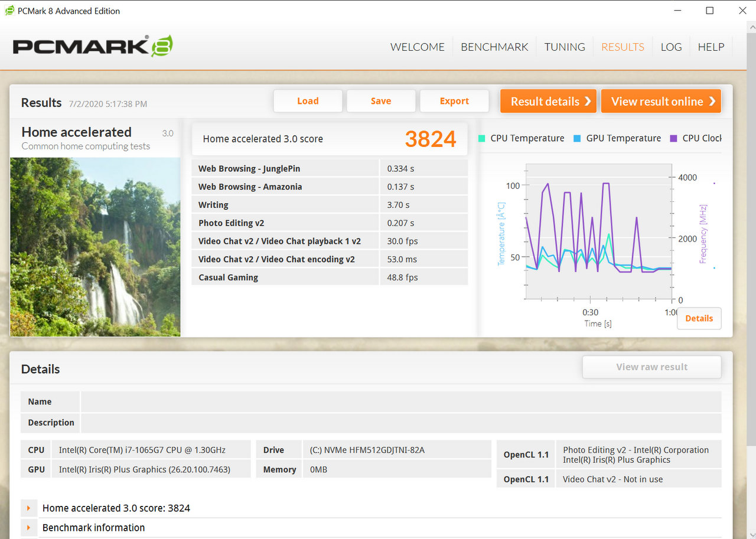Image resolution: width=756 pixels, height=539 pixels.
Task: Click the Description input field
Action: 401,423
